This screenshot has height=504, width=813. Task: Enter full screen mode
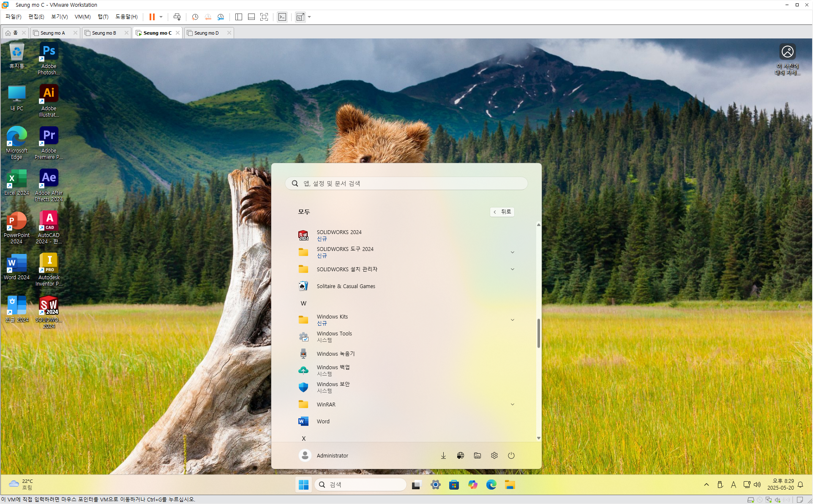(264, 17)
